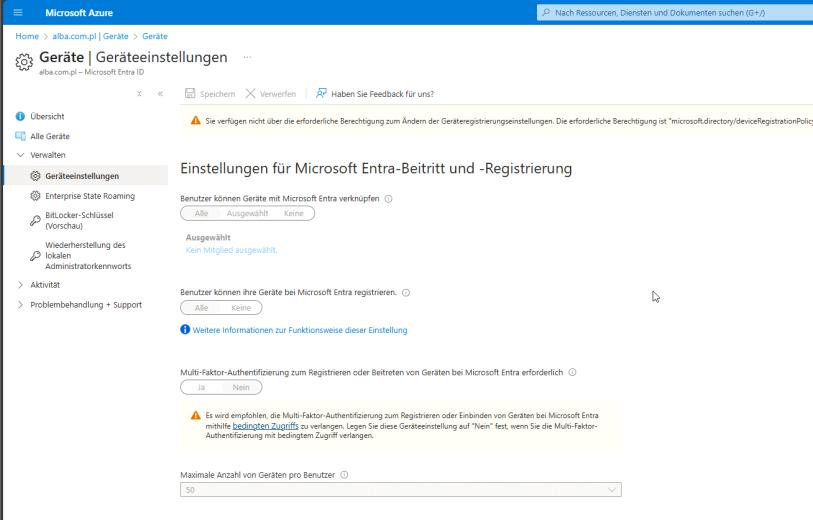Show info for Geräte mit Entra verknüpfen
The image size is (813, 520).
pyautogui.click(x=388, y=199)
